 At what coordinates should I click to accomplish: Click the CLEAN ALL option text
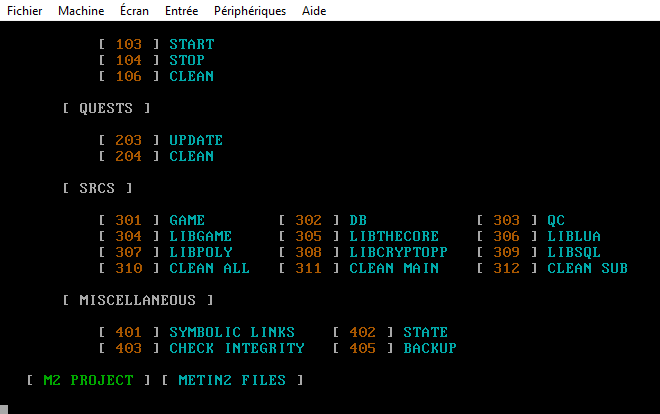[209, 268]
